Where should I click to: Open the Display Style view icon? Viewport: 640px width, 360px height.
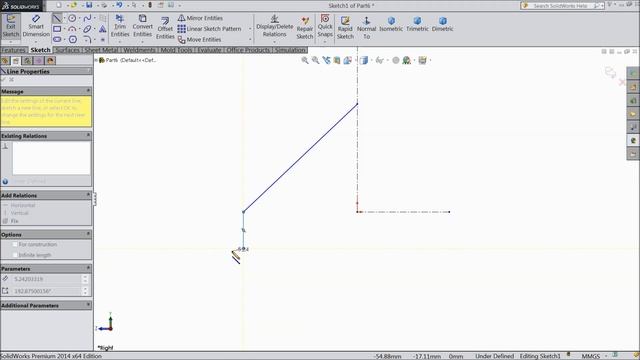pos(364,60)
